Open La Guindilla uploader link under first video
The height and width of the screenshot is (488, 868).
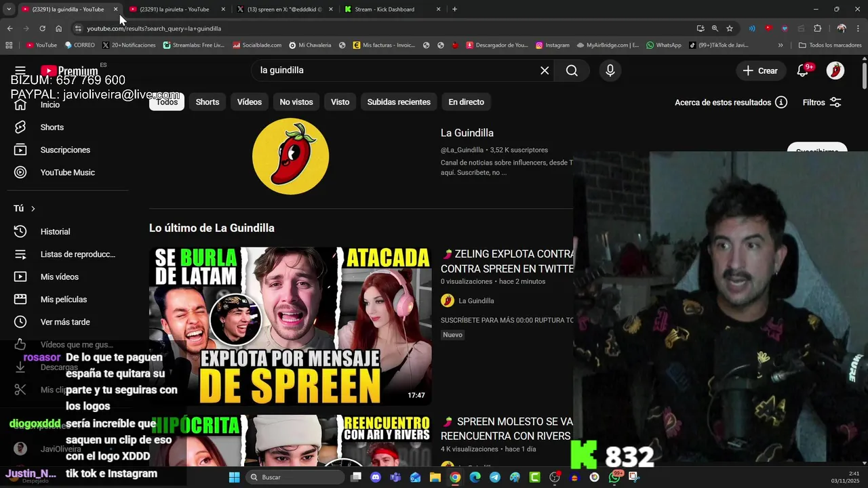click(x=476, y=301)
